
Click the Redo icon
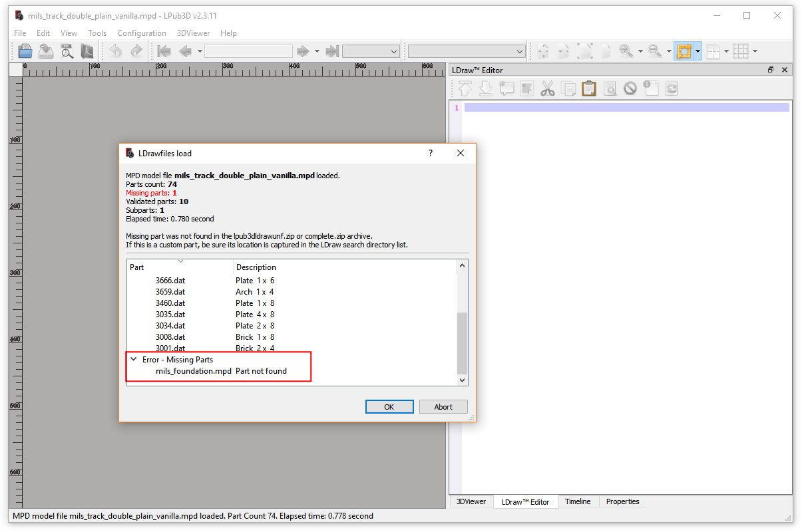coord(136,51)
